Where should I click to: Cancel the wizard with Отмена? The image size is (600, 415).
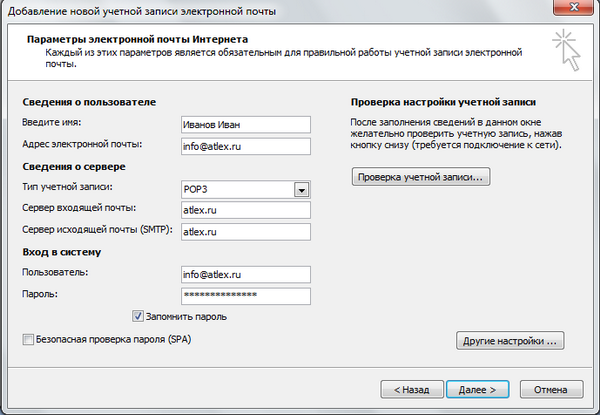click(551, 390)
